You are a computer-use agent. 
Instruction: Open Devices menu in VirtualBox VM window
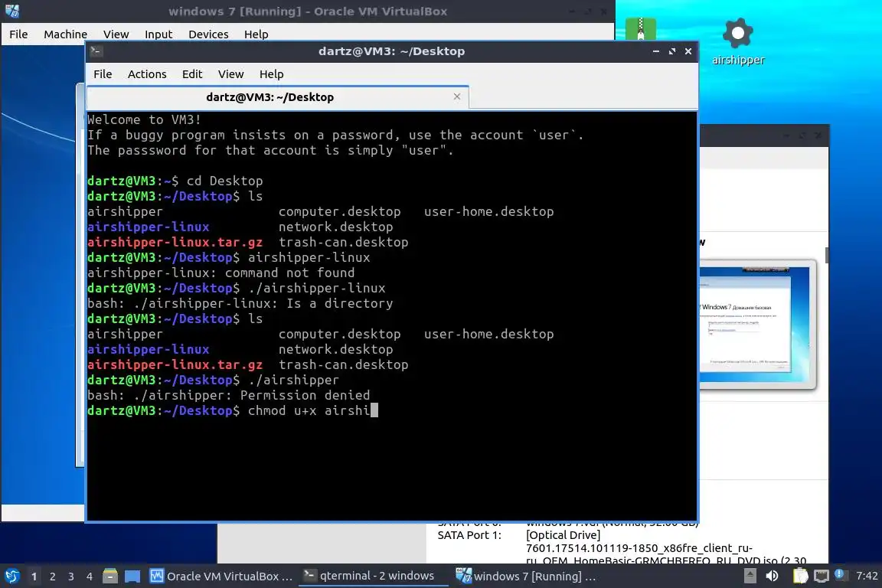(x=208, y=34)
